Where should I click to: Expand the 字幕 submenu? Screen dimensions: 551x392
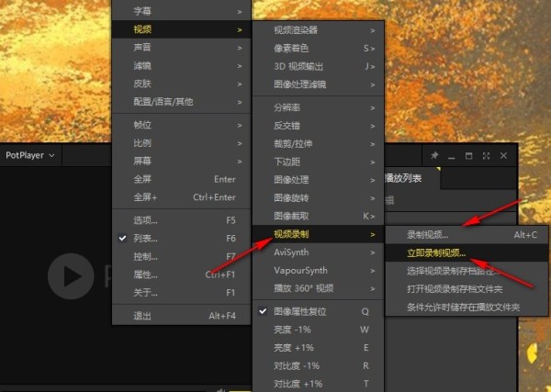coord(181,11)
